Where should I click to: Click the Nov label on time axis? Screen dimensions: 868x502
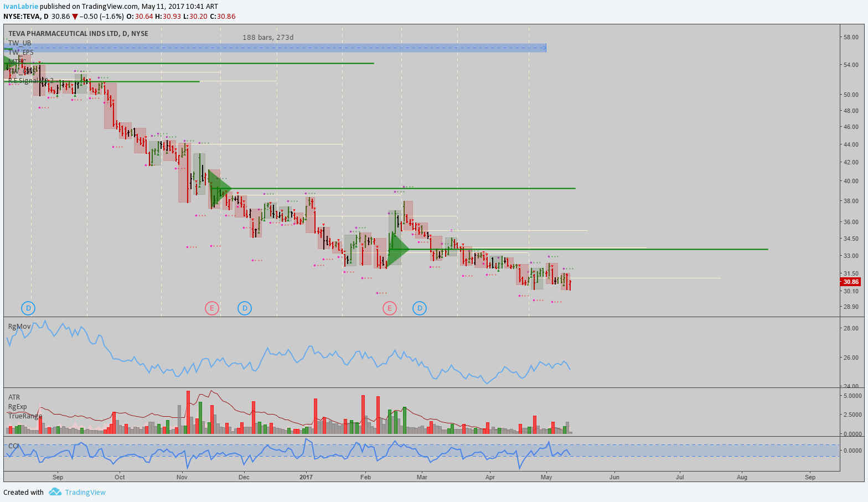point(182,477)
